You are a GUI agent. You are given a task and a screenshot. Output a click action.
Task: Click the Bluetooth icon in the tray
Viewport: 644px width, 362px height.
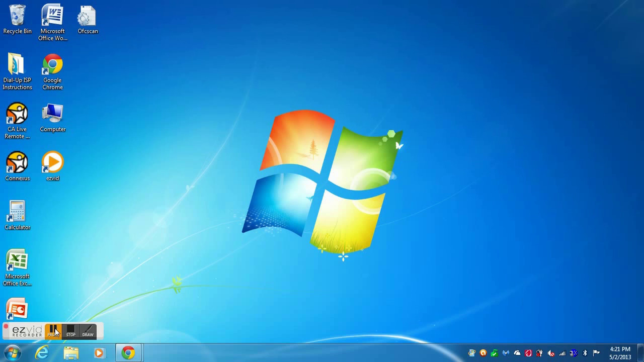click(584, 353)
